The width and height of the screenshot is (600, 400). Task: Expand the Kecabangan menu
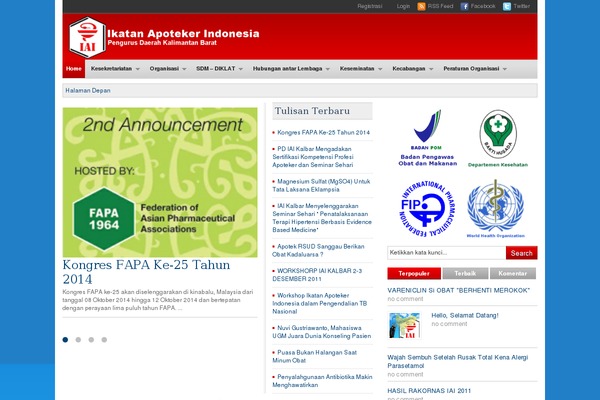(x=412, y=69)
